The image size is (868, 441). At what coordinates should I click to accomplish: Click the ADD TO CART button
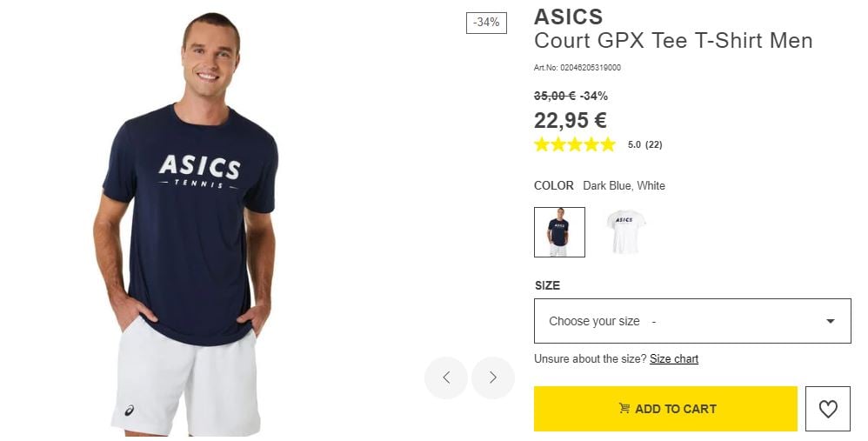[665, 409]
